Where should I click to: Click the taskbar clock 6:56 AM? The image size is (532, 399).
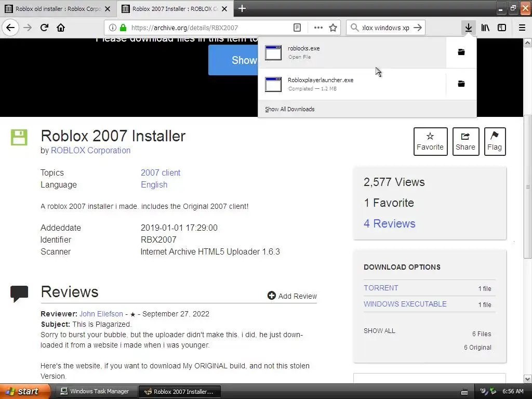[x=513, y=392]
